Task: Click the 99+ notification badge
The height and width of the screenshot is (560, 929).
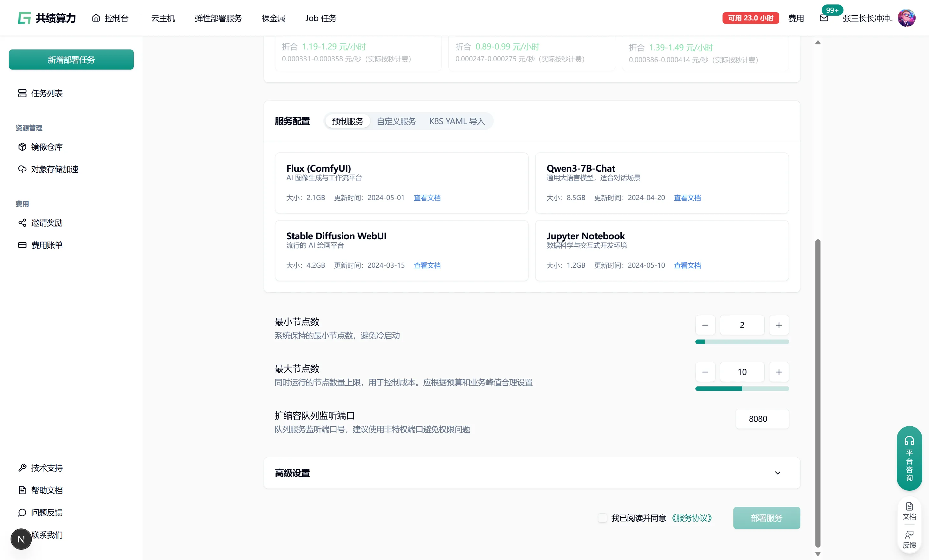Action: [x=832, y=10]
